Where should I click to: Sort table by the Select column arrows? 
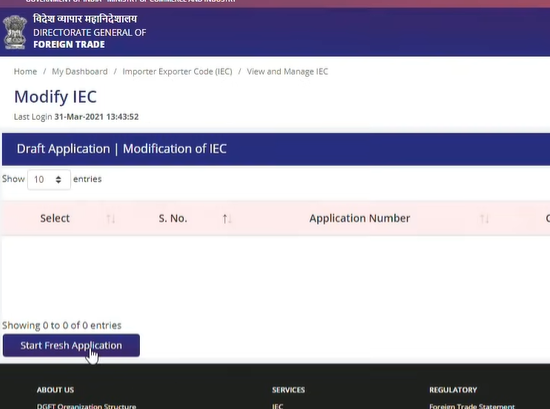[110, 219]
